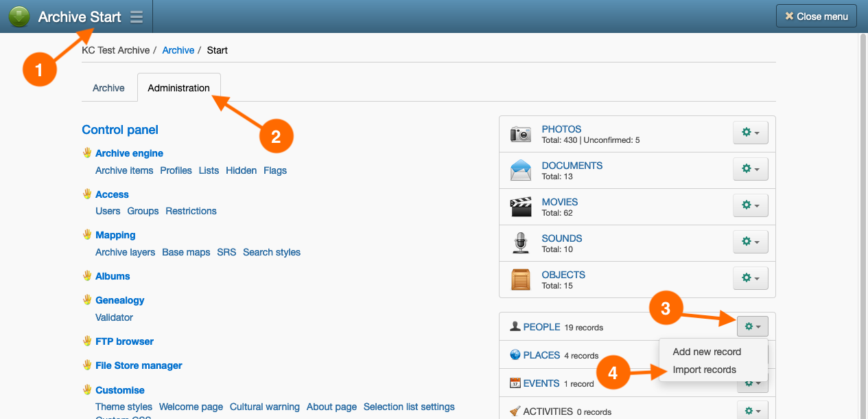868x419 pixels.
Task: Click the Sounds microphone icon
Action: [521, 243]
